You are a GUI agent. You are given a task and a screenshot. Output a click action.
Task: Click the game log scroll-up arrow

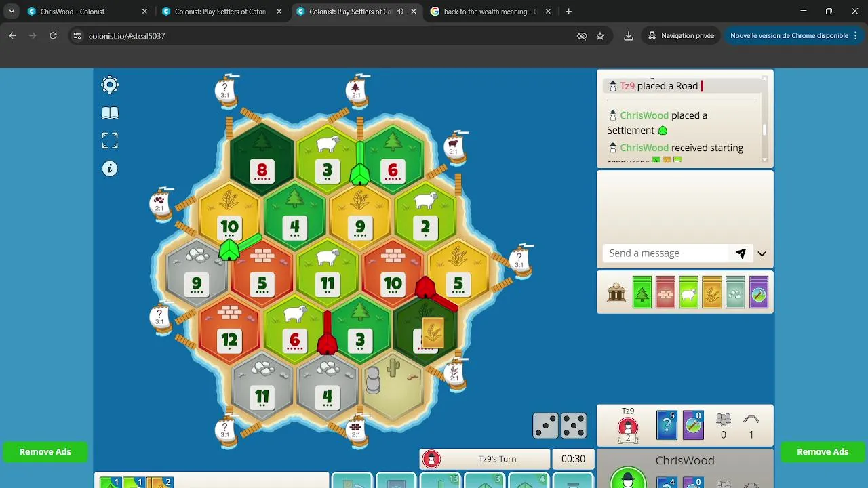click(x=765, y=79)
